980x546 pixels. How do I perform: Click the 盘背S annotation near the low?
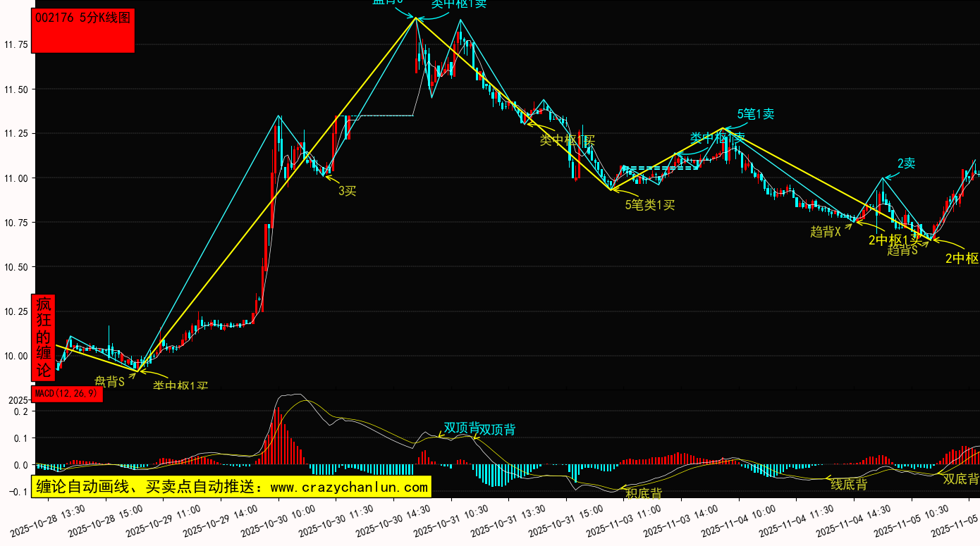coord(109,382)
